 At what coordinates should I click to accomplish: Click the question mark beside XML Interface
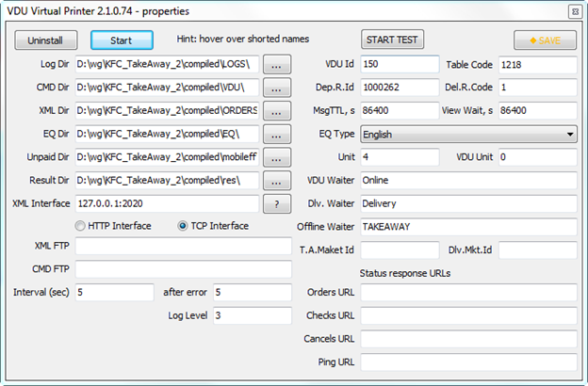pos(276,203)
